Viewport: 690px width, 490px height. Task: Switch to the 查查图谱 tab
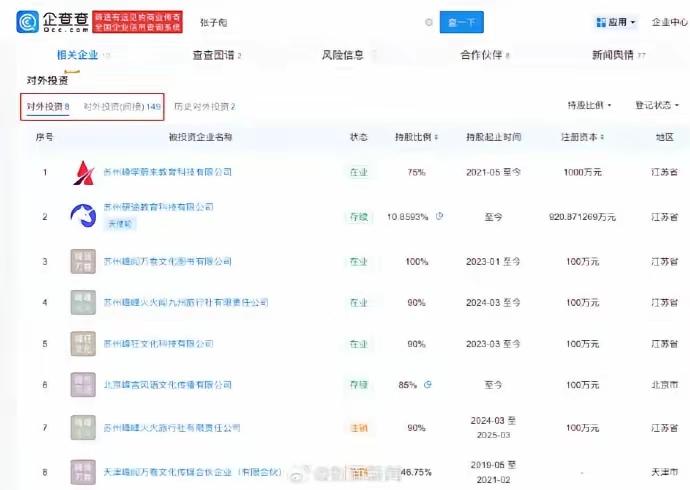213,55
